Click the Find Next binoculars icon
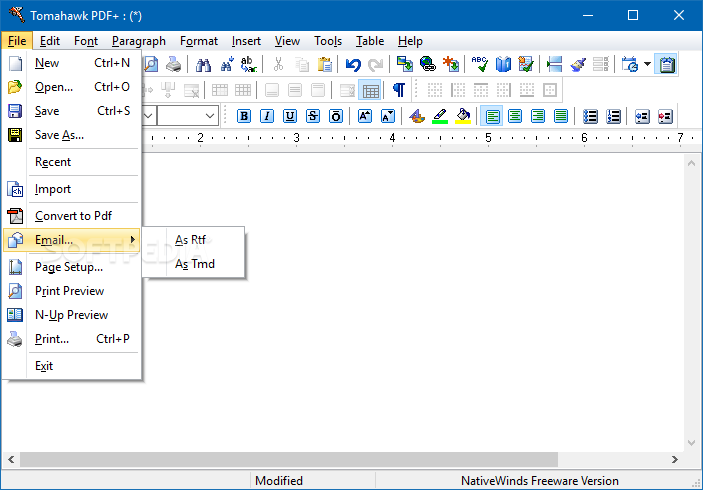The height and width of the screenshot is (490, 703). [x=227, y=65]
